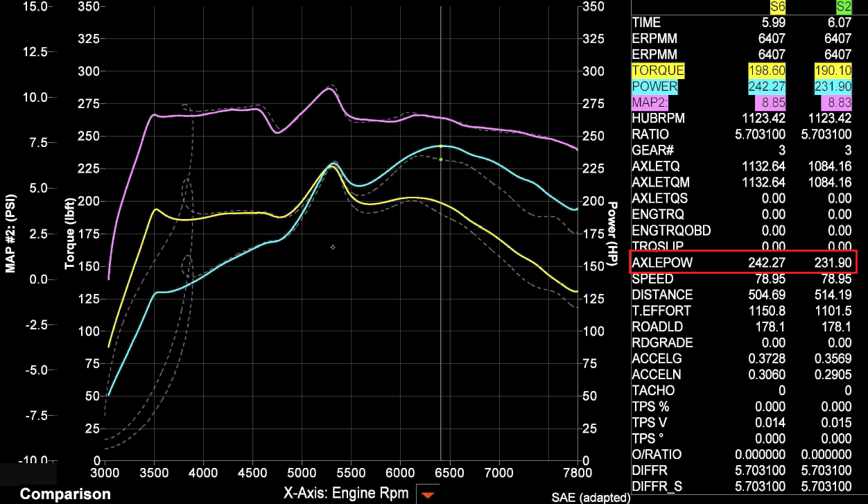Open the X-Axis red arrow dropdown

tap(428, 494)
